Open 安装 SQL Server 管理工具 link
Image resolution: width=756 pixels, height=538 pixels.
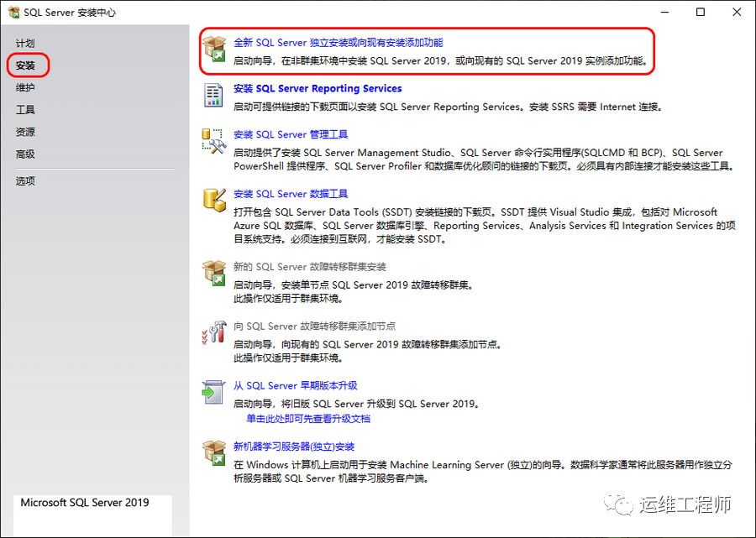pyautogui.click(x=291, y=134)
